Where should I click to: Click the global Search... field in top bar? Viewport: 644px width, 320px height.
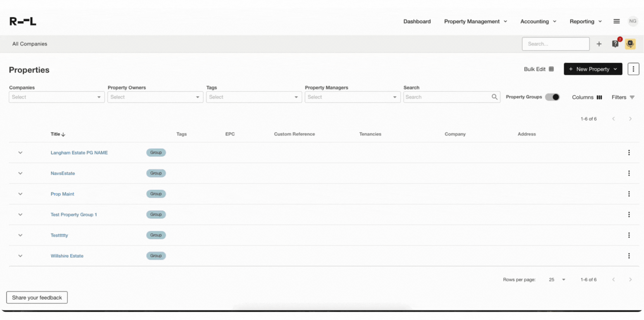[556, 44]
